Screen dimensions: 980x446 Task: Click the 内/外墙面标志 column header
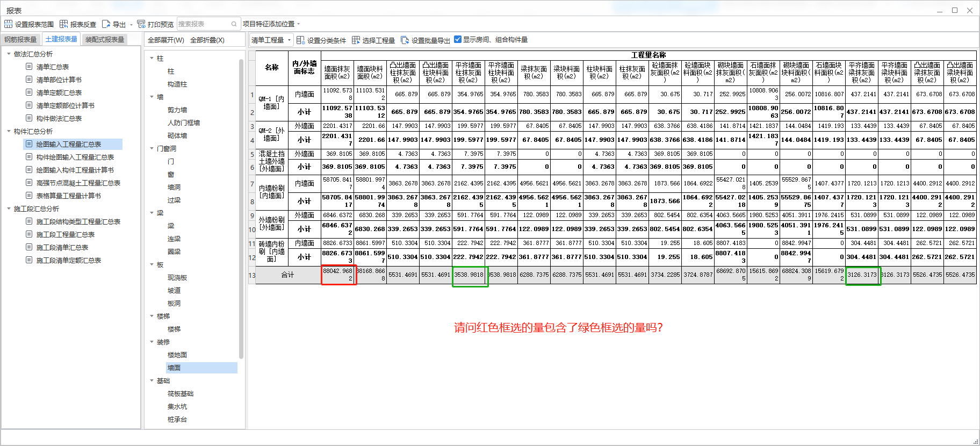point(304,68)
